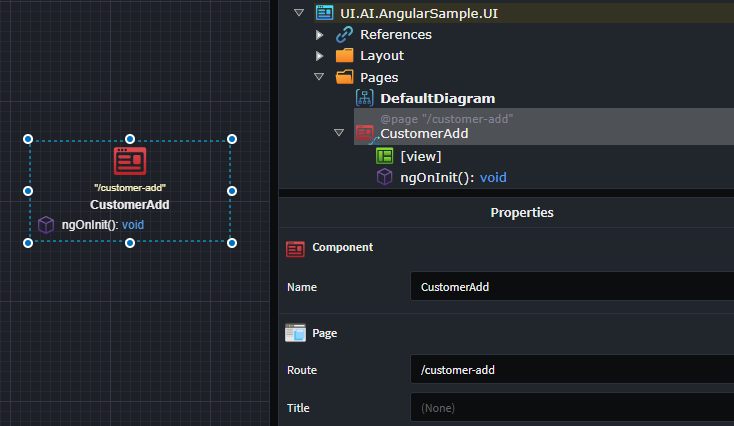This screenshot has height=426, width=734.
Task: Click the Pages folder icon
Action: click(345, 77)
